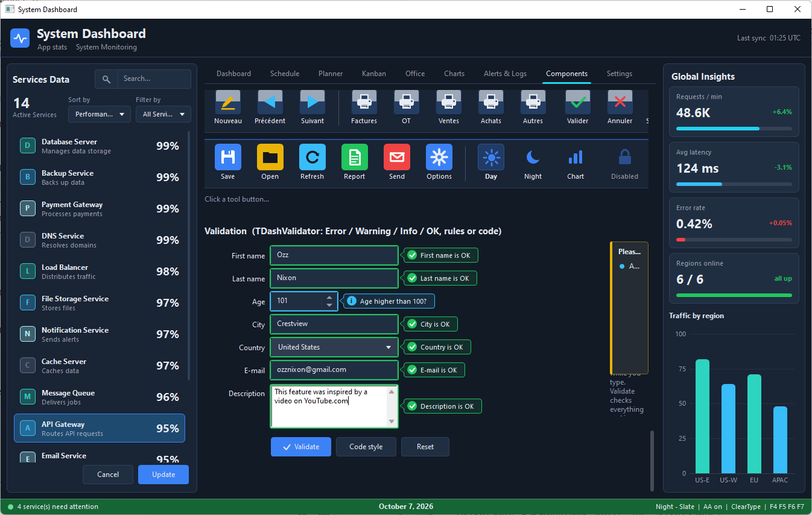
Task: Click the Update button in the services panel
Action: click(x=163, y=475)
